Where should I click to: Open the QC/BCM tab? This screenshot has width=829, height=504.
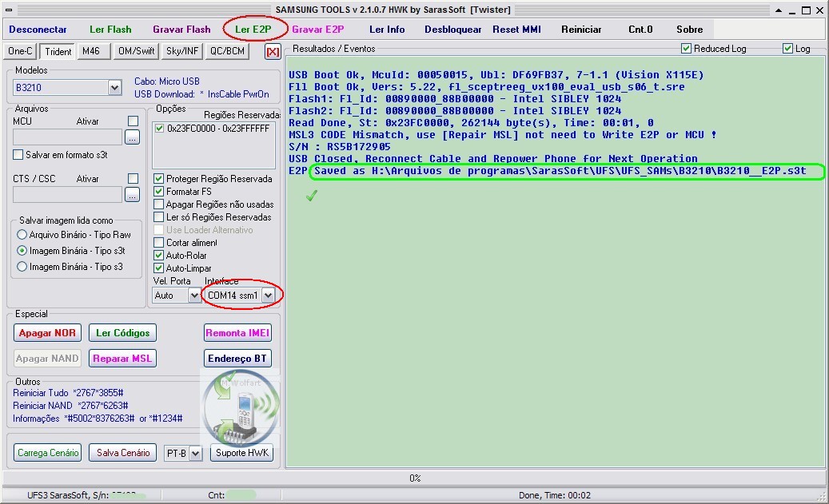point(227,51)
